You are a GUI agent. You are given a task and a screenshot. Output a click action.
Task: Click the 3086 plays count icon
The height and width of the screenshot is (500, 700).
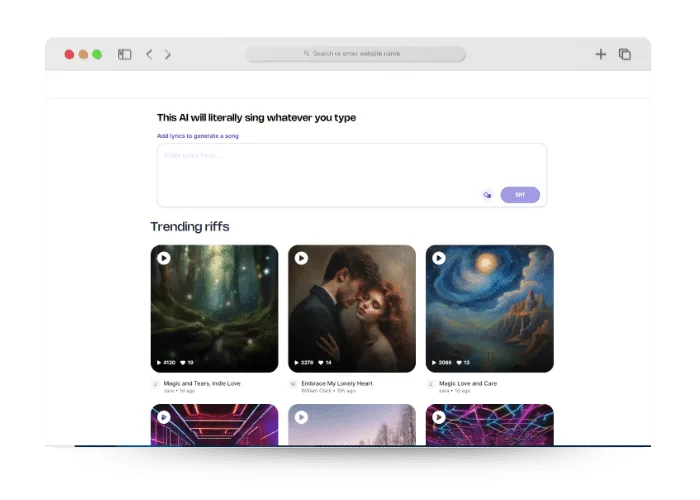434,362
